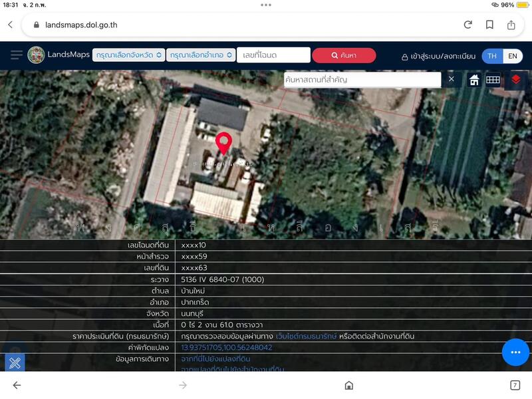Click the home icon on the map
The height and width of the screenshot is (399, 532).
[474, 80]
